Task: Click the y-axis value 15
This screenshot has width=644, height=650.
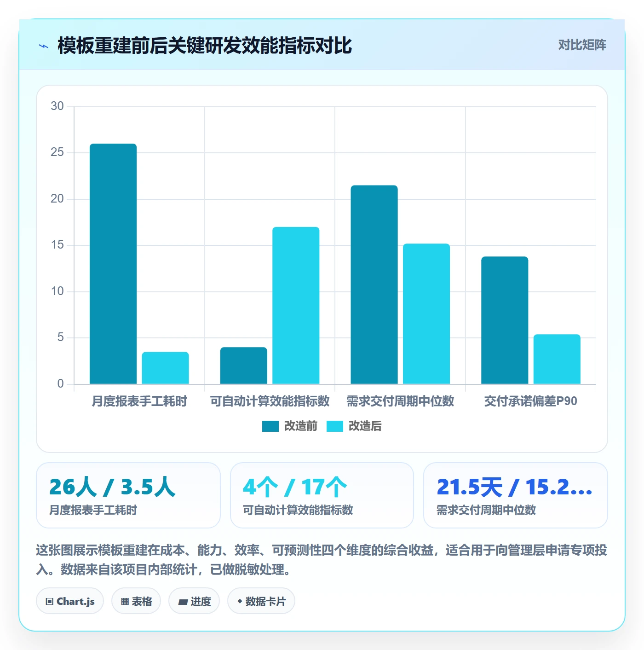Action: tap(57, 245)
